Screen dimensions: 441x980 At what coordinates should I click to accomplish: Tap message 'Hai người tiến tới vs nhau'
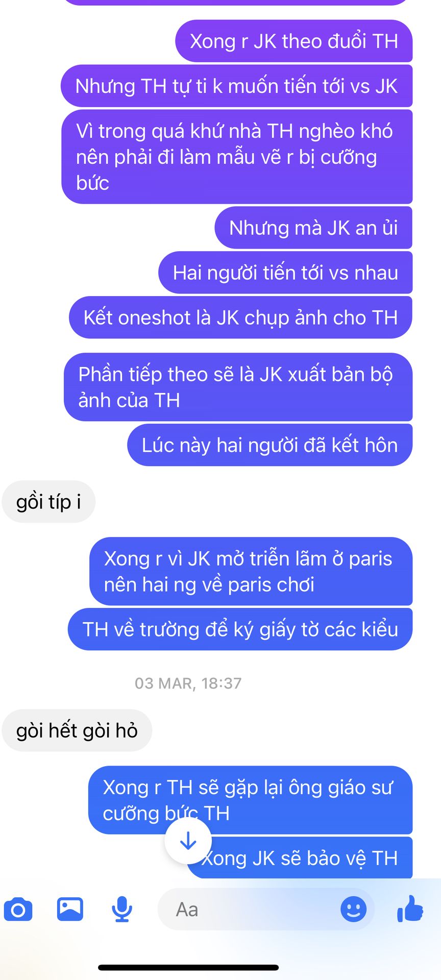click(285, 273)
